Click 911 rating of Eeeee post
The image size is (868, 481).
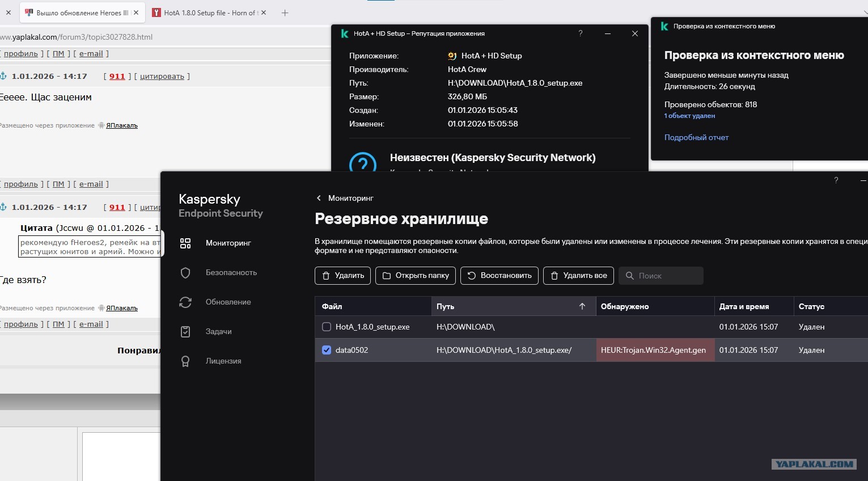point(117,76)
